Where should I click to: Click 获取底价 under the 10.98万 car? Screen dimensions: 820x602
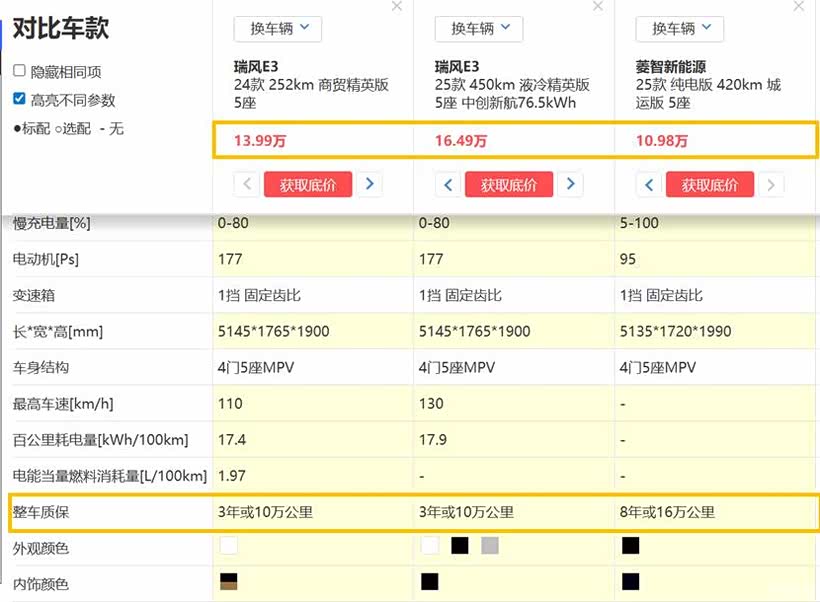coord(710,185)
